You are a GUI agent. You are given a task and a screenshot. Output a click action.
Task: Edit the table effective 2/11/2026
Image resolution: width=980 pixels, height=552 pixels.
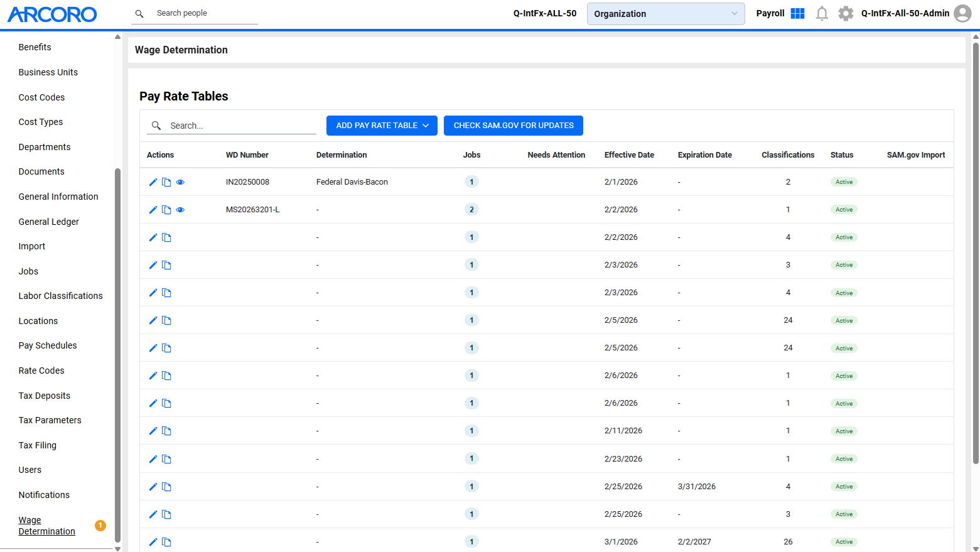tap(153, 431)
